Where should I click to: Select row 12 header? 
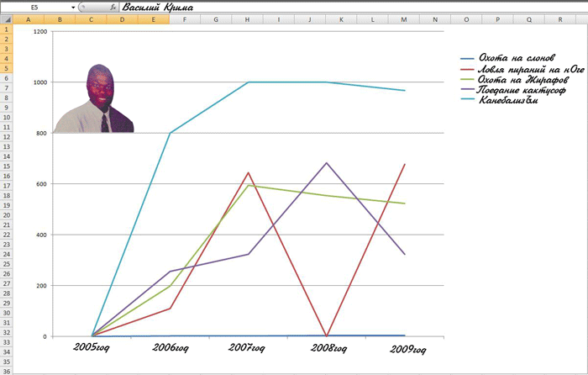pyautogui.click(x=7, y=137)
